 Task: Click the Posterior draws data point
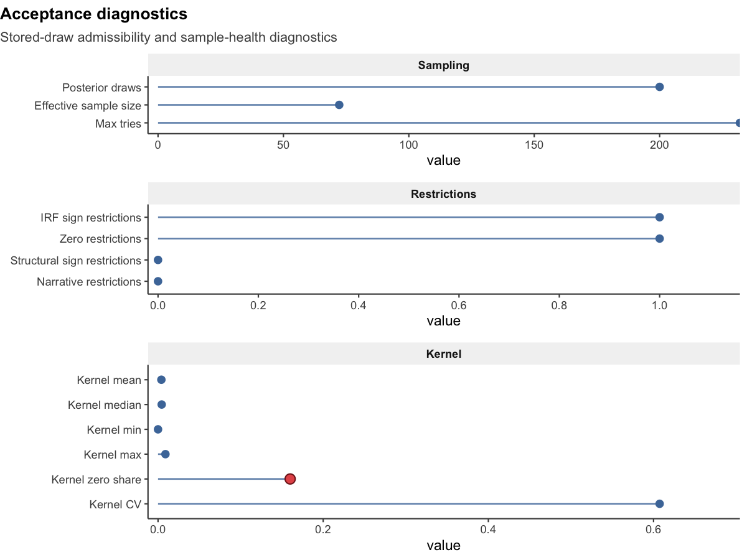659,87
